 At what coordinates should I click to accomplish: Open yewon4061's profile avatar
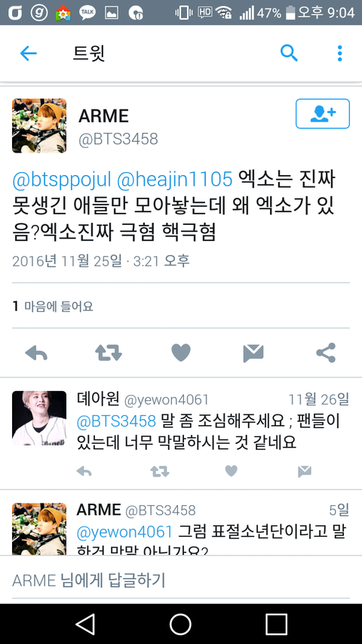[x=39, y=418]
